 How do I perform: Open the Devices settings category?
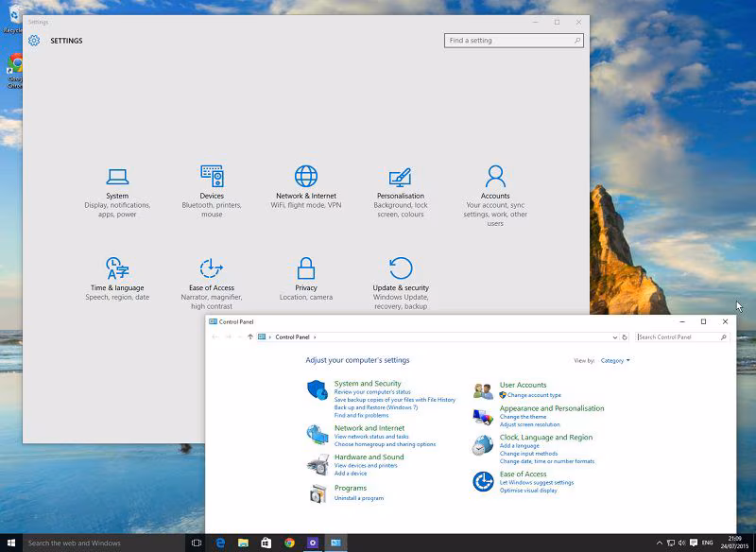[x=212, y=190]
